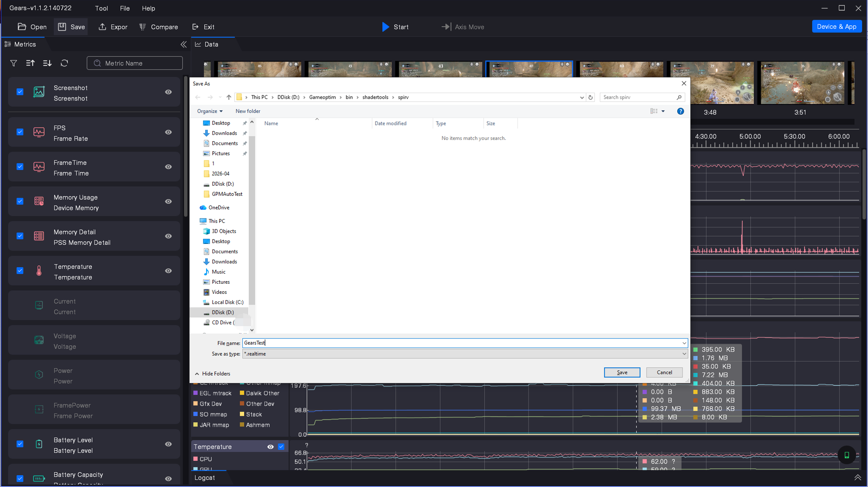Click the Battery Level metric icon
Viewport: 868px width, 487px height.
click(x=39, y=444)
